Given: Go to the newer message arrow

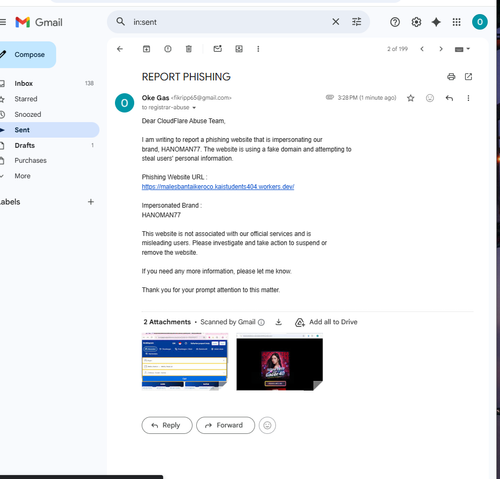Looking at the screenshot, I should pos(422,49).
